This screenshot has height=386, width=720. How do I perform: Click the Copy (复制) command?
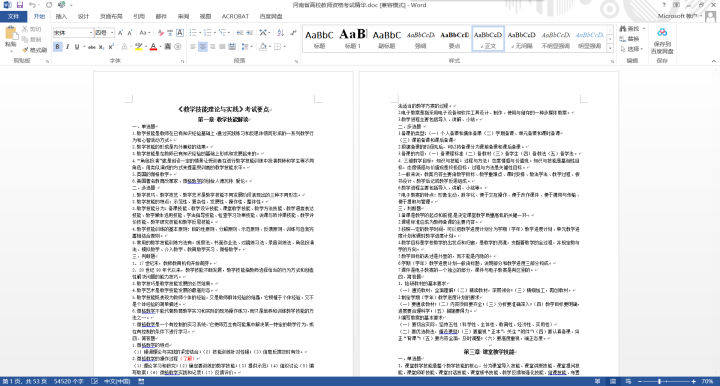pos(32,39)
